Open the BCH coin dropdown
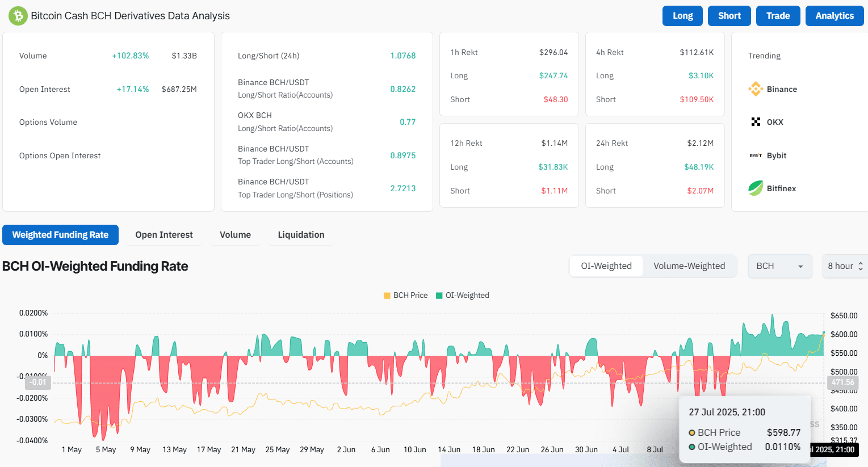 pos(779,266)
